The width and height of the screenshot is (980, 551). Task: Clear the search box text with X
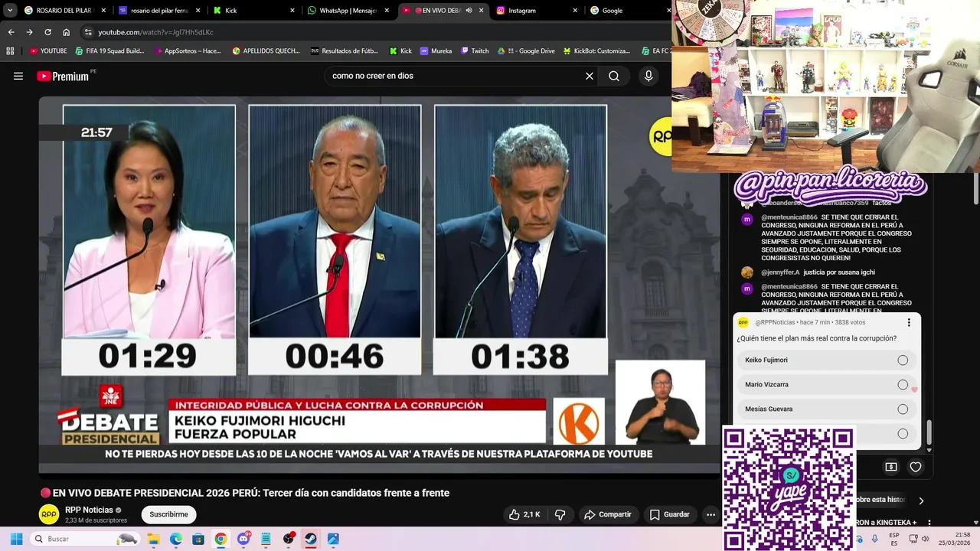click(x=590, y=76)
